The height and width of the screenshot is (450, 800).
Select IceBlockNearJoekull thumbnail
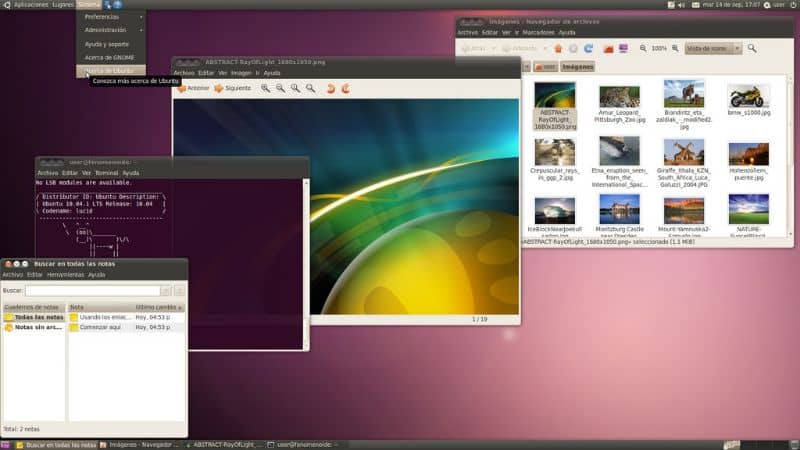coord(555,210)
